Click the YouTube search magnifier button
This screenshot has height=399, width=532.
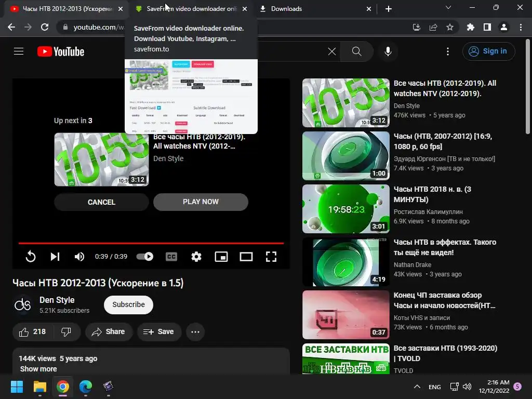click(356, 51)
